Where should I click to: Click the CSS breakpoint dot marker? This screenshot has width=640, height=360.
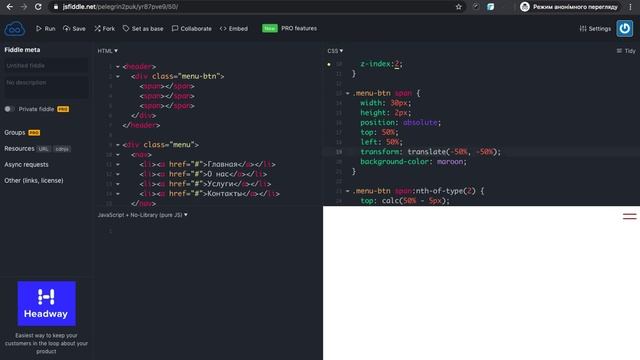tap(329, 64)
